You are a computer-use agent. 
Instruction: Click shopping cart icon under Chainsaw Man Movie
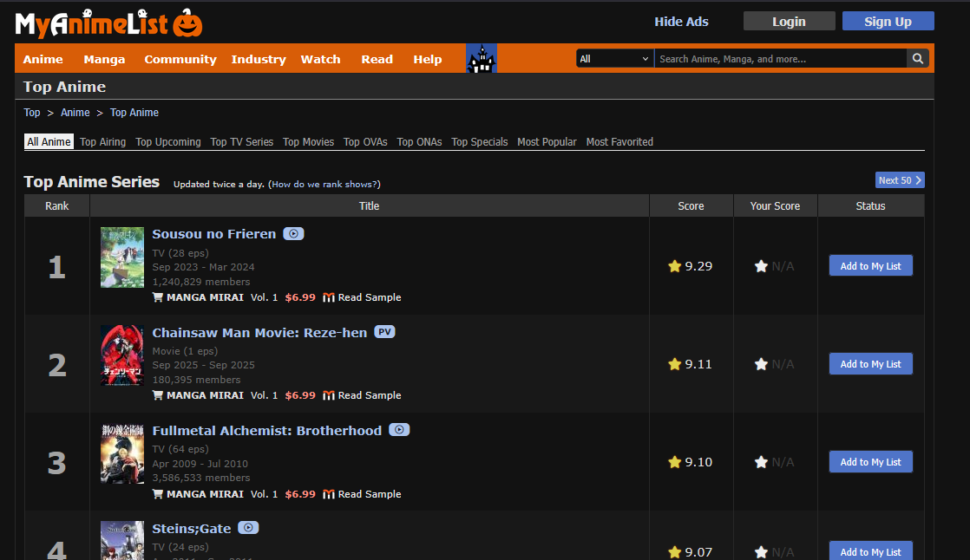click(x=158, y=395)
